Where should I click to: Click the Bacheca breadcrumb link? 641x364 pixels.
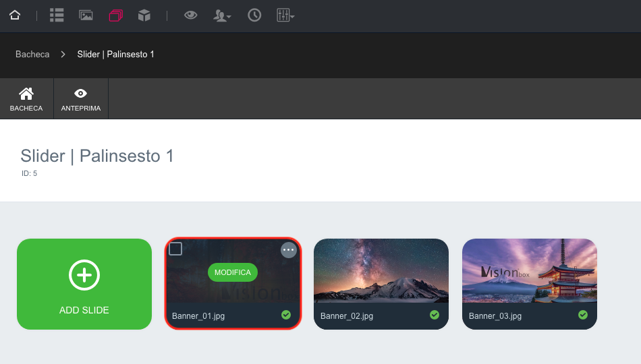coord(32,55)
